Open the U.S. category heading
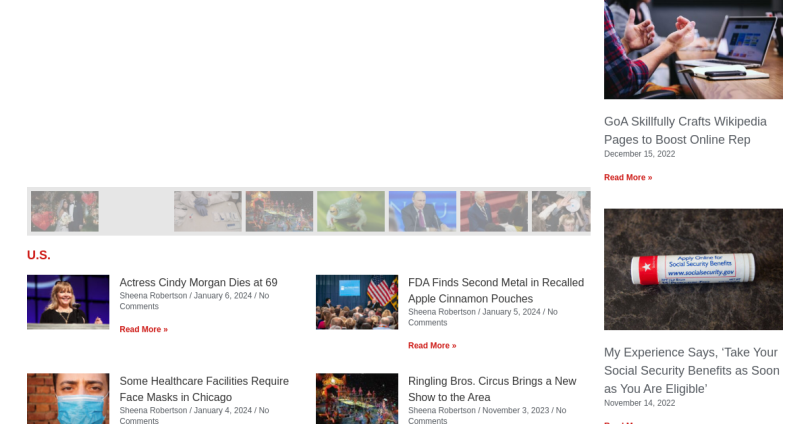810x424 pixels. pos(39,255)
